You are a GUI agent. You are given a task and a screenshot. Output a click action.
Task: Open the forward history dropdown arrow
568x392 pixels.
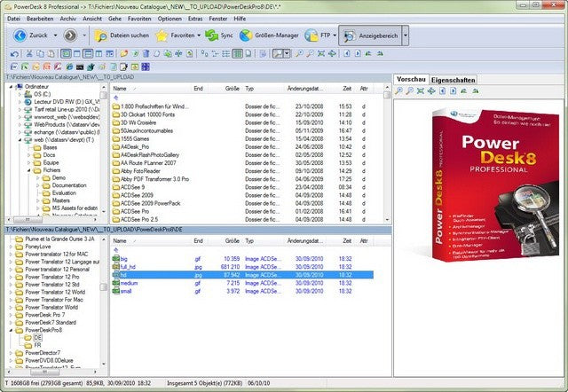tap(84, 35)
